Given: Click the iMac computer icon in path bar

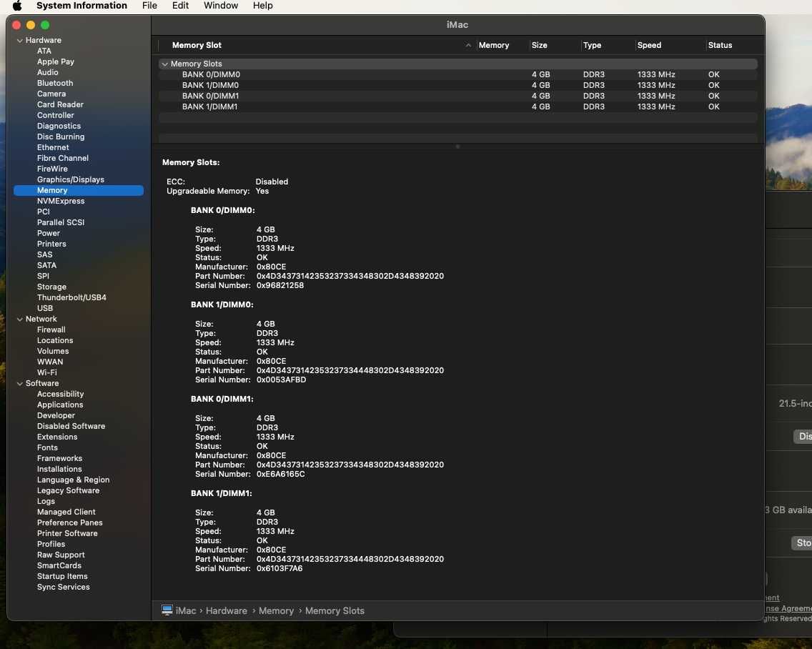Looking at the screenshot, I should pos(167,610).
